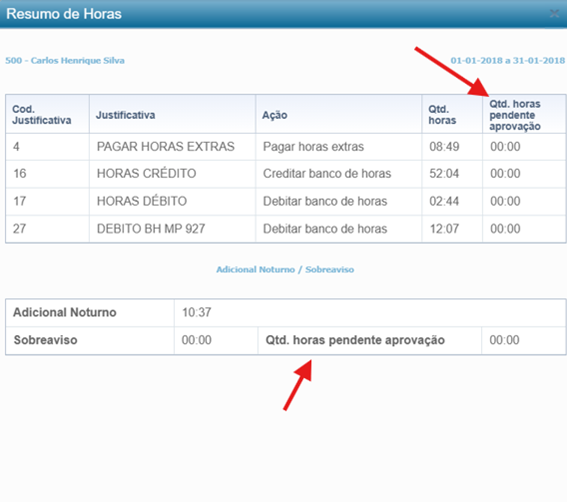Click pending hours 00:00 in DEBITO BH MP 927 row
Viewport: 567px width, 502px height.
(505, 229)
